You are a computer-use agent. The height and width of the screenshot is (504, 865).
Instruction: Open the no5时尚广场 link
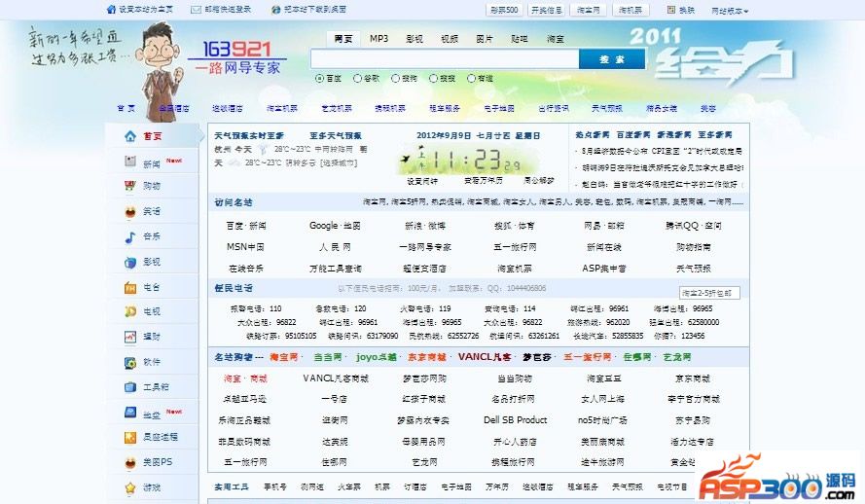[x=602, y=420]
